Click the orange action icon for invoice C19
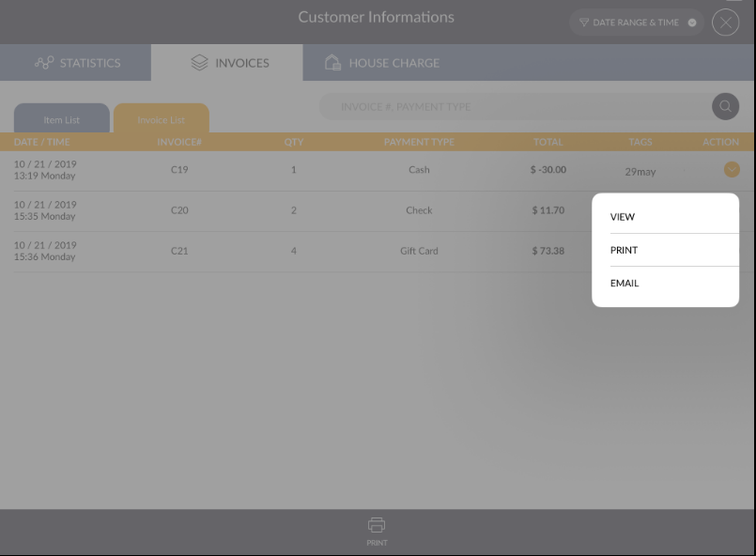756x556 pixels. [732, 170]
